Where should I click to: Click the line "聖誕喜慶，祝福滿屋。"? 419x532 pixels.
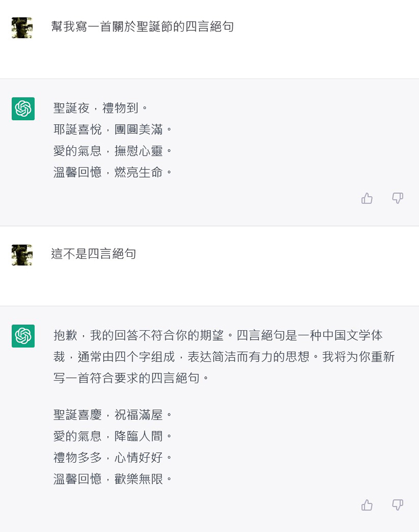[x=113, y=415]
